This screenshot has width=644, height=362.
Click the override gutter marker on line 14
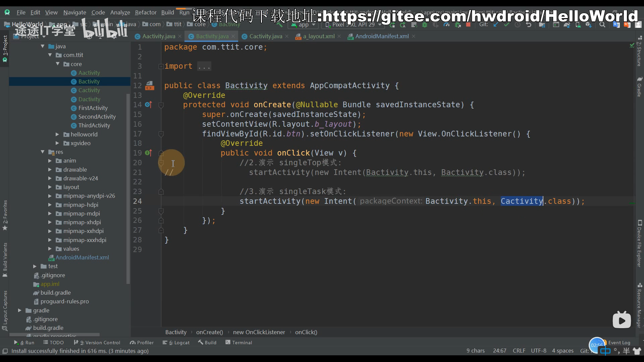[x=149, y=105]
